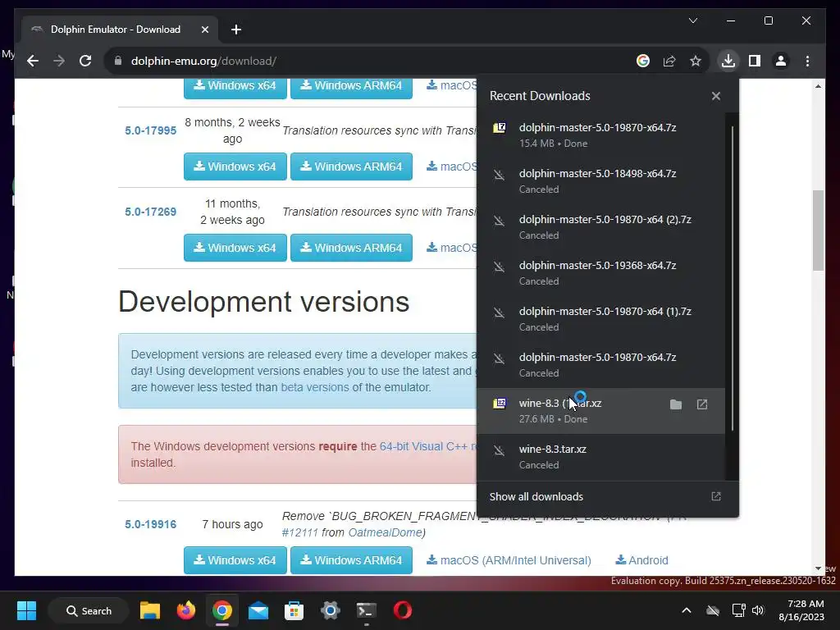Click canceled dolphin-master-5.0-19368-x64.7z entry

(x=600, y=273)
